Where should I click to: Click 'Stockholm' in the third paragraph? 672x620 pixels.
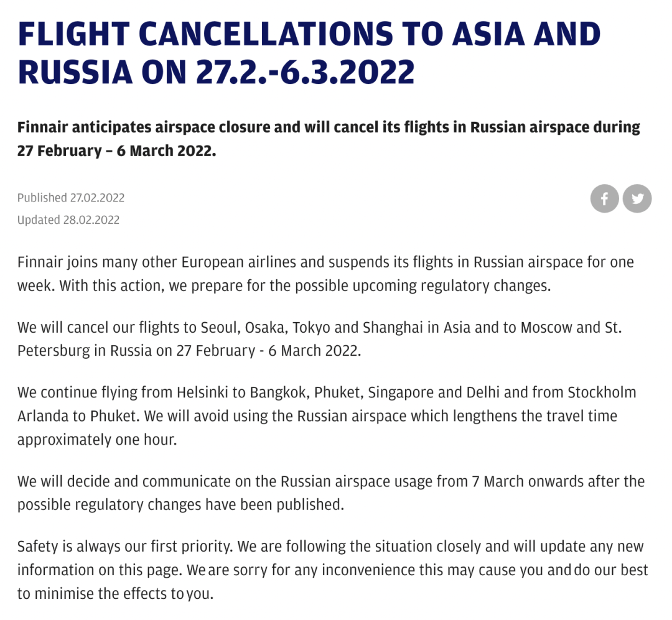coord(601,393)
